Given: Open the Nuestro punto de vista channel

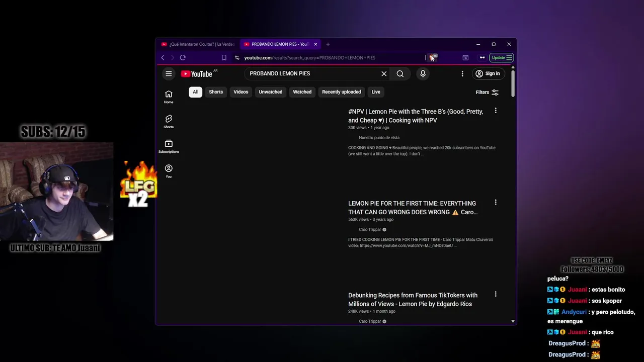Looking at the screenshot, I should pyautogui.click(x=379, y=138).
